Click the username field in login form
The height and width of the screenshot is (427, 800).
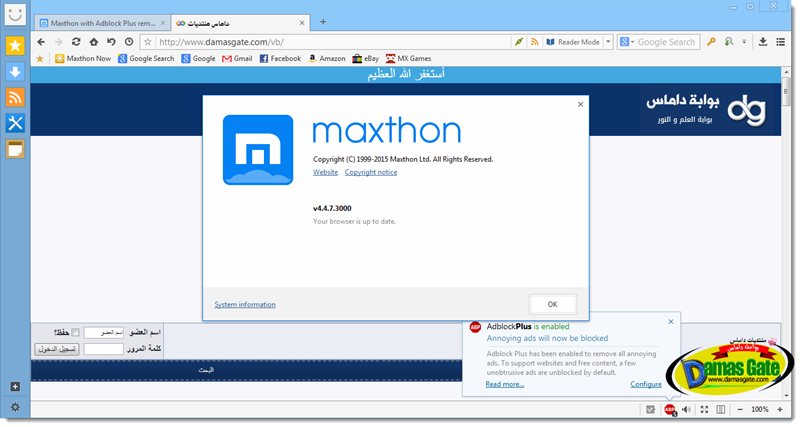point(104,333)
